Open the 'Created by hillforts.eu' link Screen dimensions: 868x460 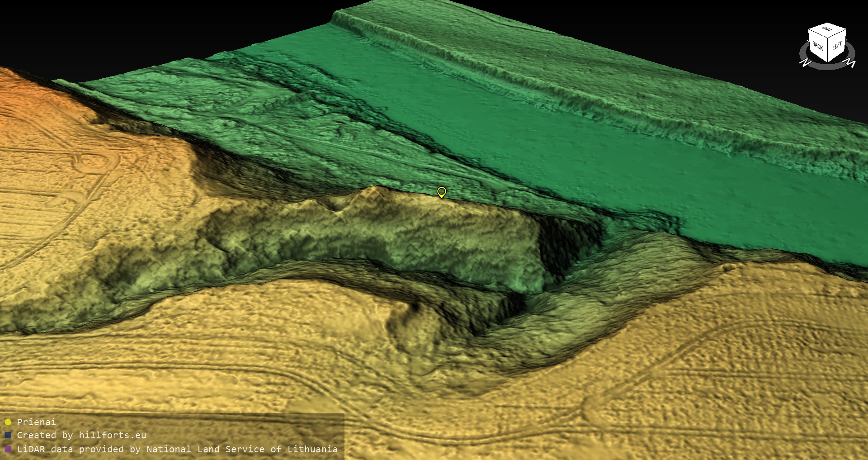(x=81, y=435)
